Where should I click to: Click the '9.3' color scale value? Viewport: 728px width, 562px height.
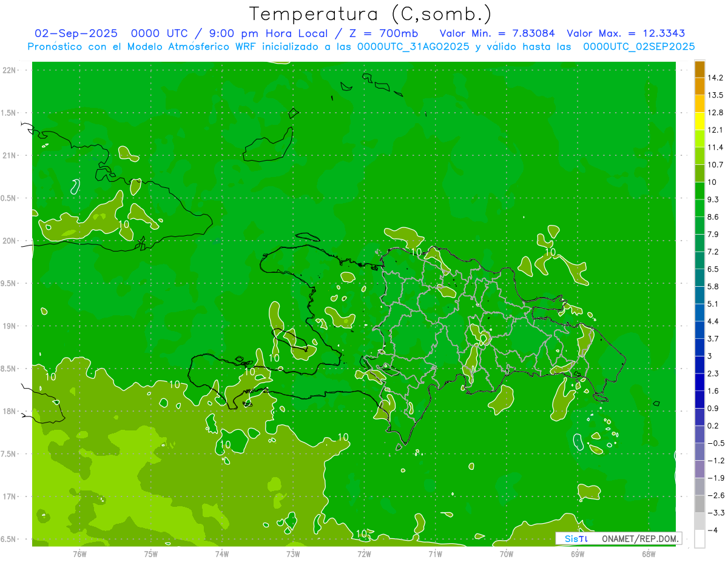(713, 199)
